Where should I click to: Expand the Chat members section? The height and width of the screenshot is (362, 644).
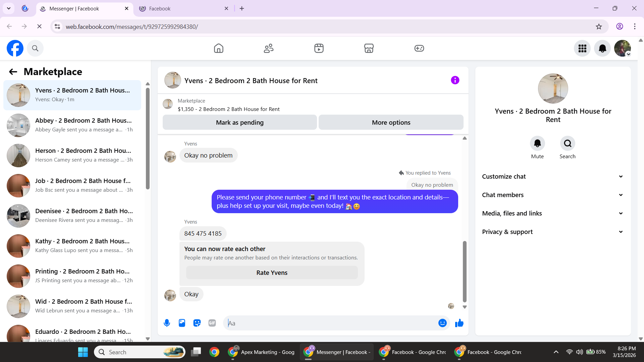coord(553,195)
